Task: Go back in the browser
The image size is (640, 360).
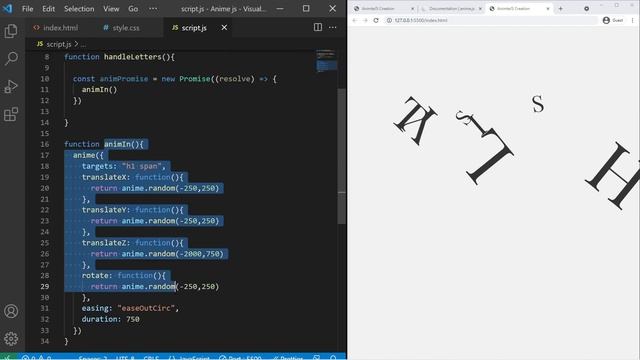Action: (355, 20)
